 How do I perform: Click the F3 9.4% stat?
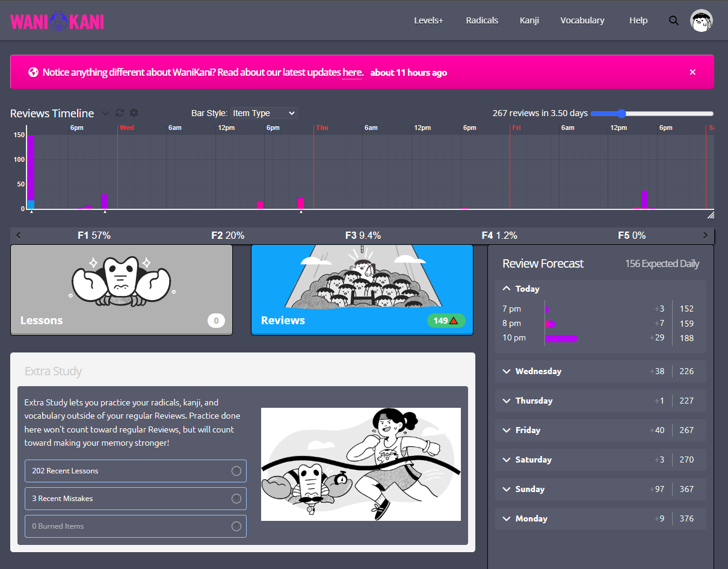pos(363,236)
